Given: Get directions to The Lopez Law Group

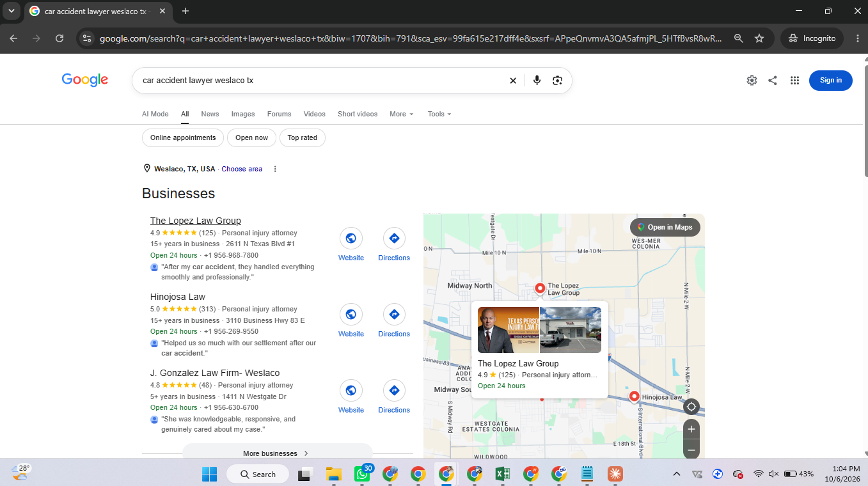Looking at the screenshot, I should point(394,239).
